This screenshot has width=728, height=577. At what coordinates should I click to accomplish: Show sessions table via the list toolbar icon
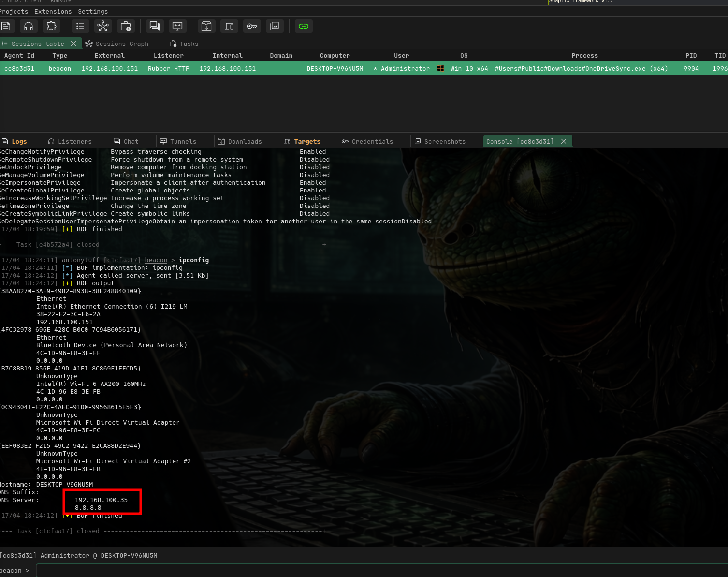pos(80,26)
